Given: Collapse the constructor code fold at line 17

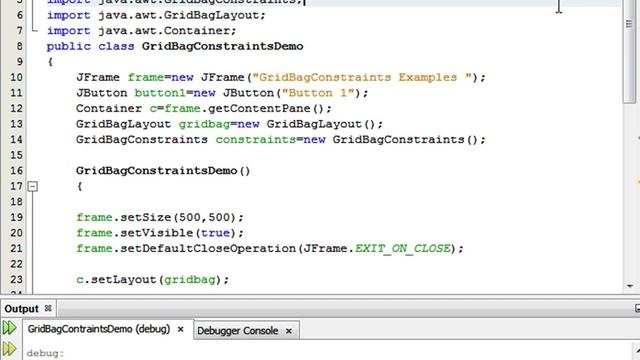Looking at the screenshot, I should pyautogui.click(x=33, y=187).
